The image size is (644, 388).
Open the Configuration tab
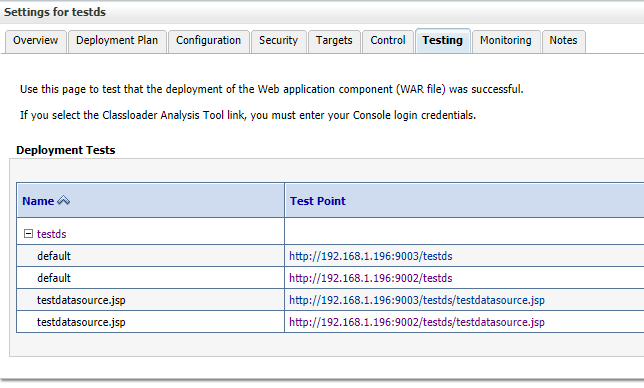(209, 41)
